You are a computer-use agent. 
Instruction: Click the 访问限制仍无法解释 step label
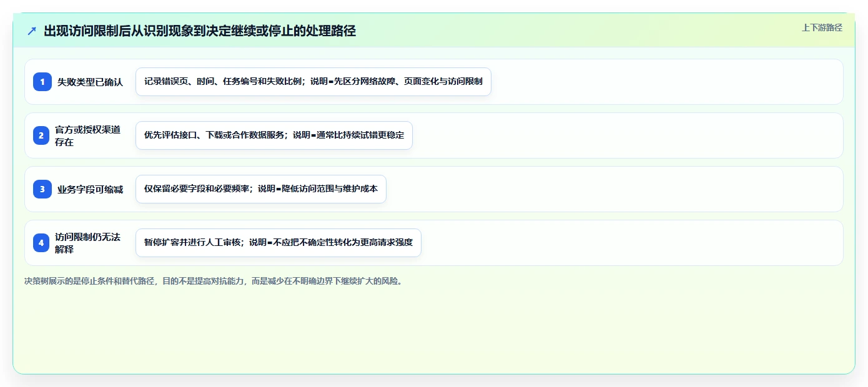87,243
